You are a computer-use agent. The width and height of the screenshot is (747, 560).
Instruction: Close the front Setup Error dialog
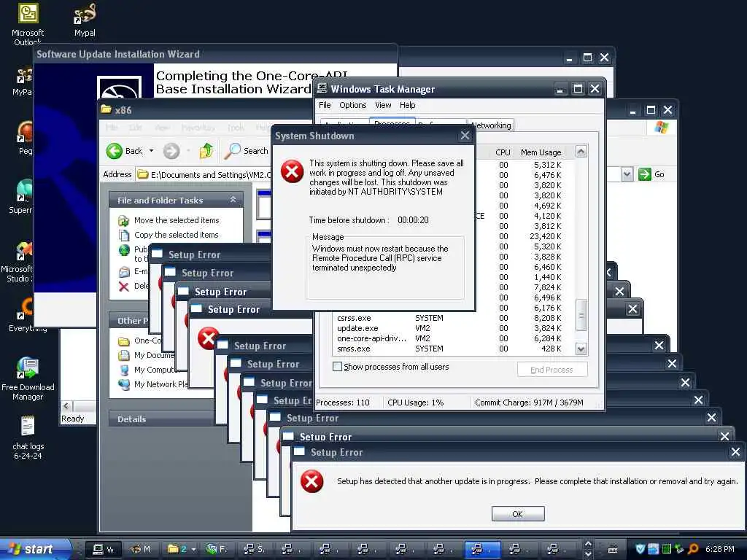[735, 452]
